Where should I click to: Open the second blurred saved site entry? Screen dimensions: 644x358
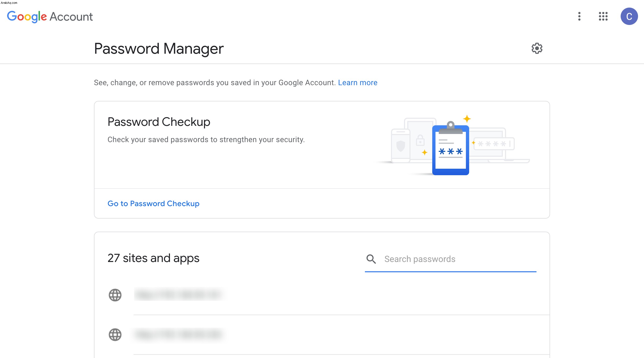pyautogui.click(x=342, y=335)
